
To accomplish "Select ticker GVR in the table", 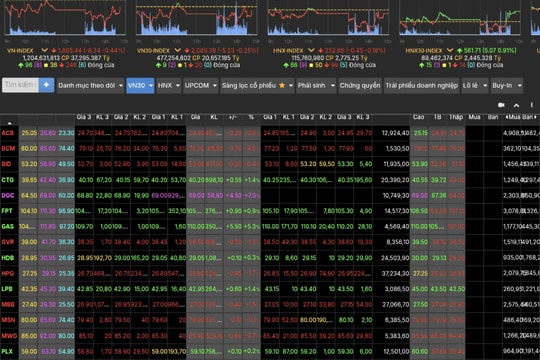I will (x=8, y=242).
